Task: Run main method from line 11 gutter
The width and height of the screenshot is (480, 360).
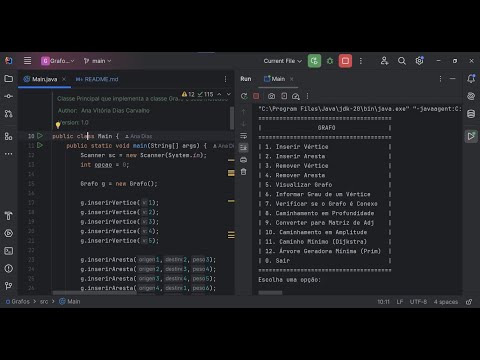Action: tap(40, 145)
